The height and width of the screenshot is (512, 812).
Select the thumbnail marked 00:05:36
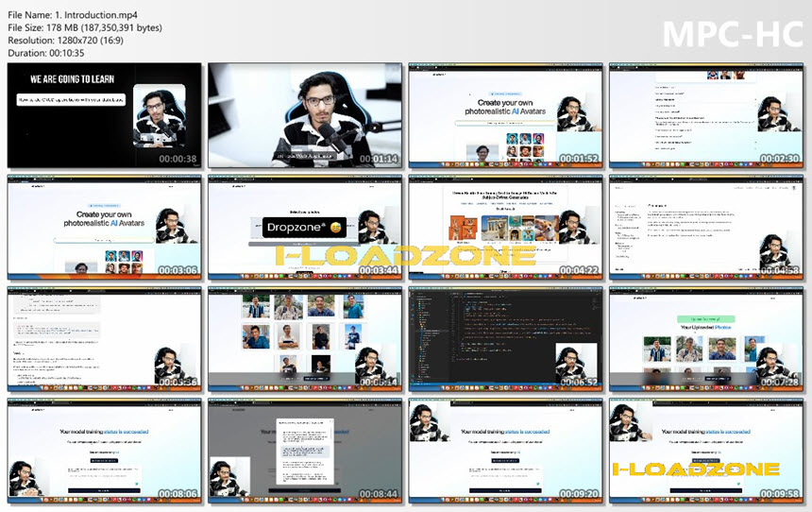pos(104,339)
